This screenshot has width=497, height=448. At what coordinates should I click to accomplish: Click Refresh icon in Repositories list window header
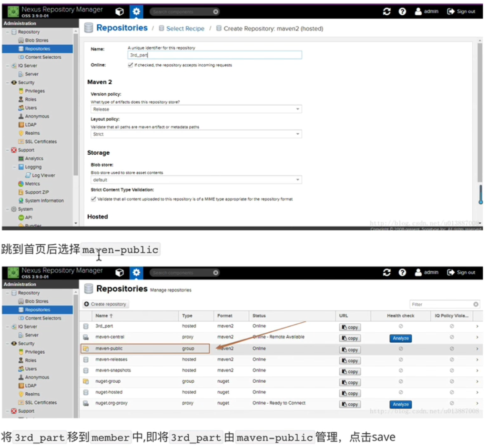[387, 273]
